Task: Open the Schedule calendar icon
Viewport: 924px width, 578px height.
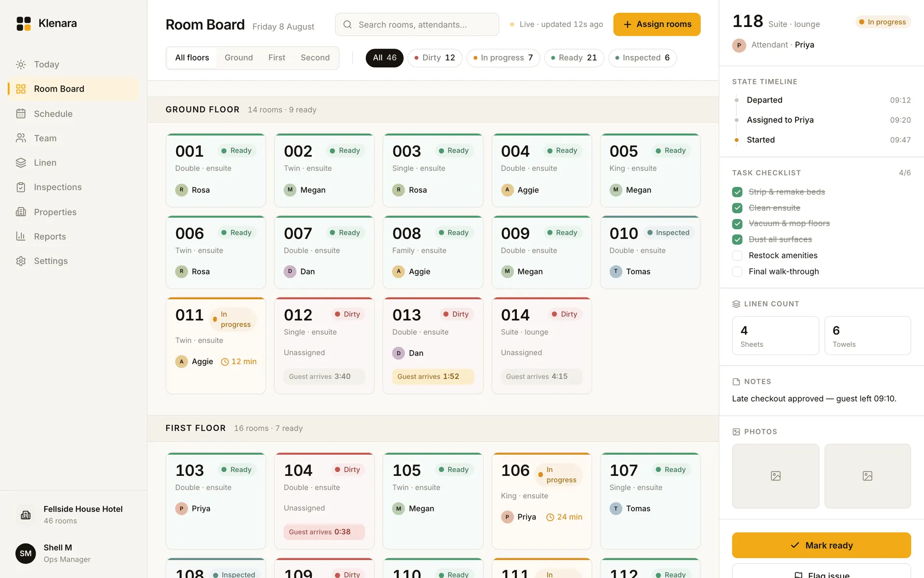Action: coord(21,114)
